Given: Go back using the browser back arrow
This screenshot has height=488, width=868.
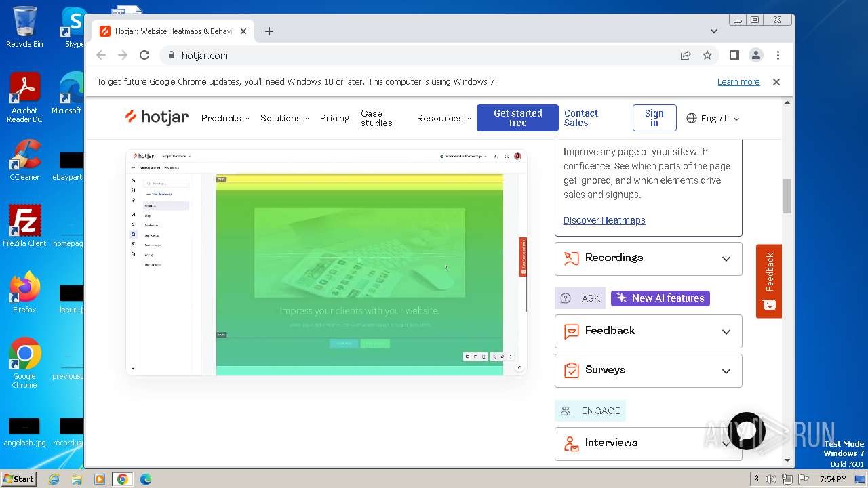Looking at the screenshot, I should 101,55.
